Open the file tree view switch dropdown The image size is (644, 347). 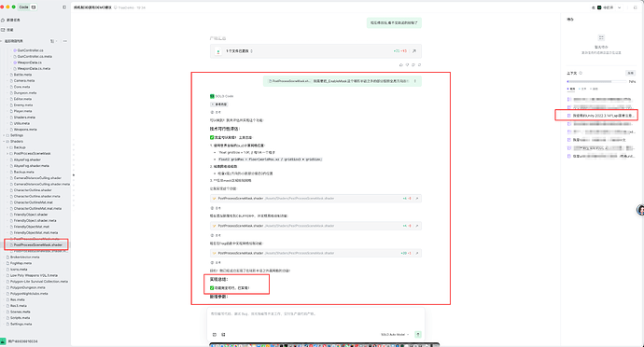(x=53, y=41)
